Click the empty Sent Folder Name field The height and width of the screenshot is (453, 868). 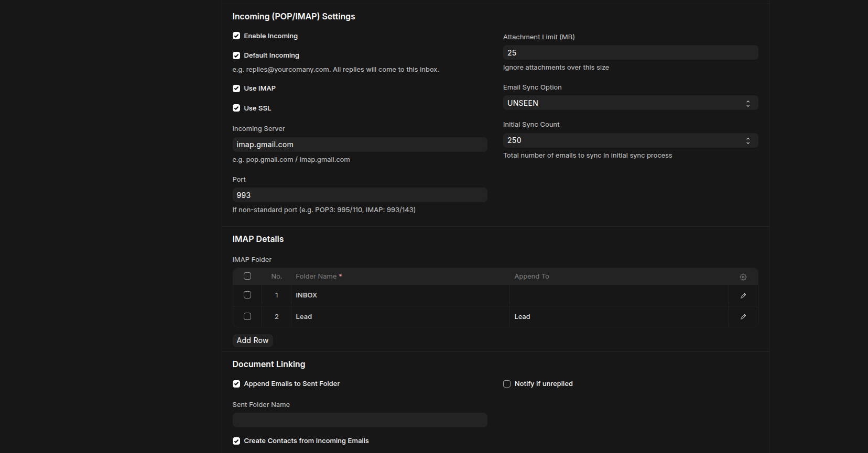[x=360, y=420]
